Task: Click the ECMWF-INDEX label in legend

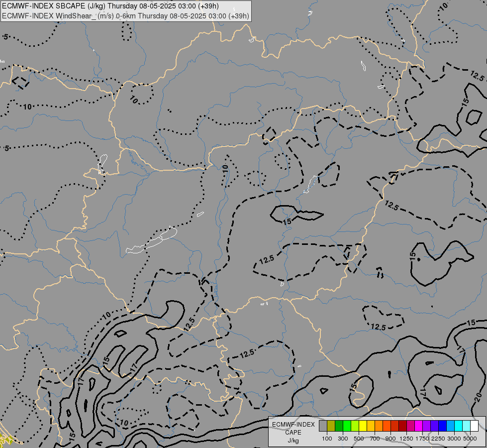Action: (x=293, y=425)
